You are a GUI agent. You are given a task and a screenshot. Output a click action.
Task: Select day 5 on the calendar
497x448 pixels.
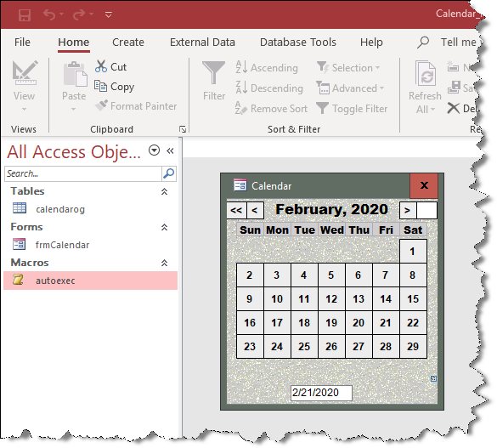pos(331,275)
